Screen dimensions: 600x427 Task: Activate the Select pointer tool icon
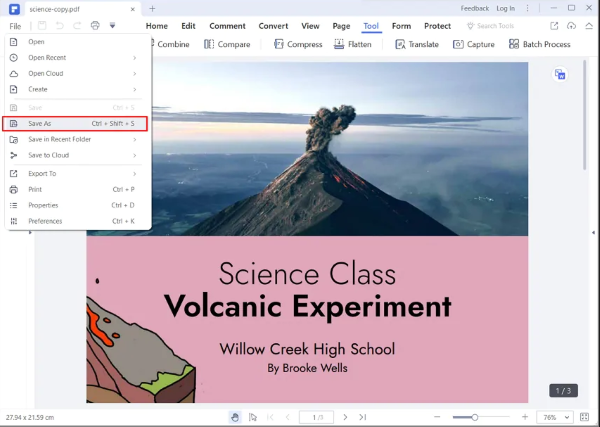[253, 417]
